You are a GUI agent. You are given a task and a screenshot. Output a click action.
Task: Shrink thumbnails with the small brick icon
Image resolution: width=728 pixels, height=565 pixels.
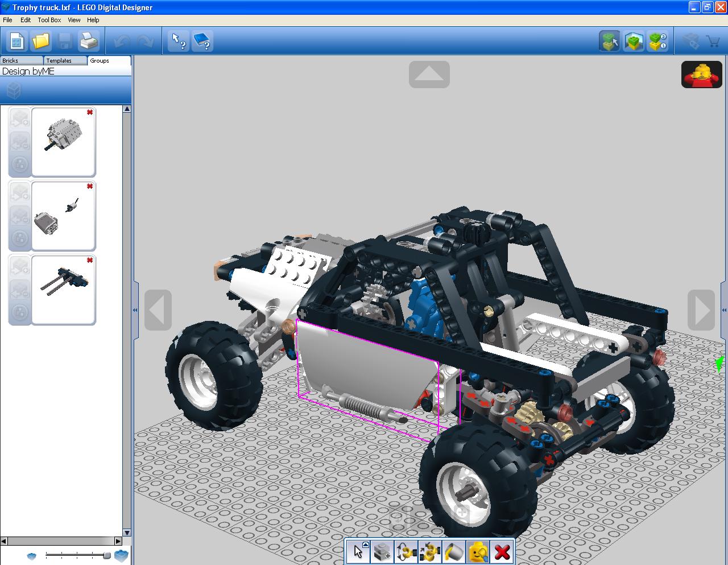tap(32, 556)
